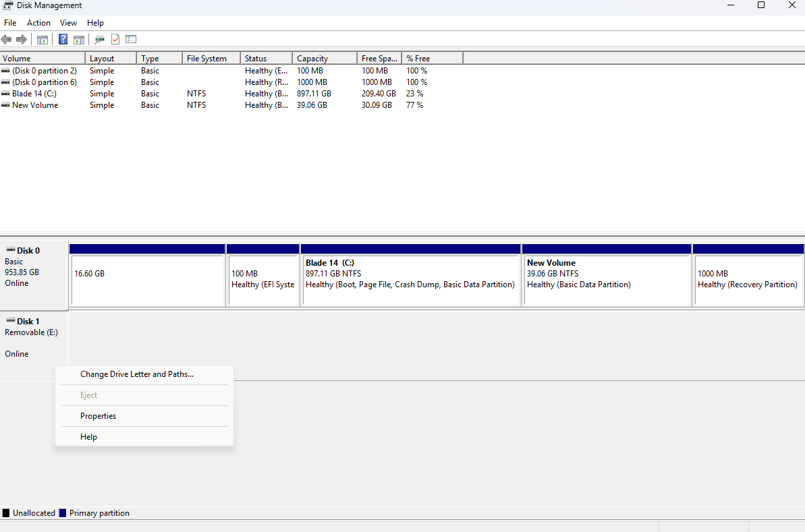The width and height of the screenshot is (805, 532).
Task: Open Help using the question mark toolbar icon
Action: 62,38
